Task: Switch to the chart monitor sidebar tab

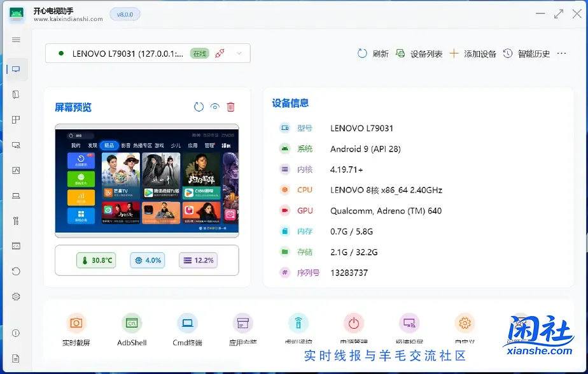Action: tap(16, 170)
